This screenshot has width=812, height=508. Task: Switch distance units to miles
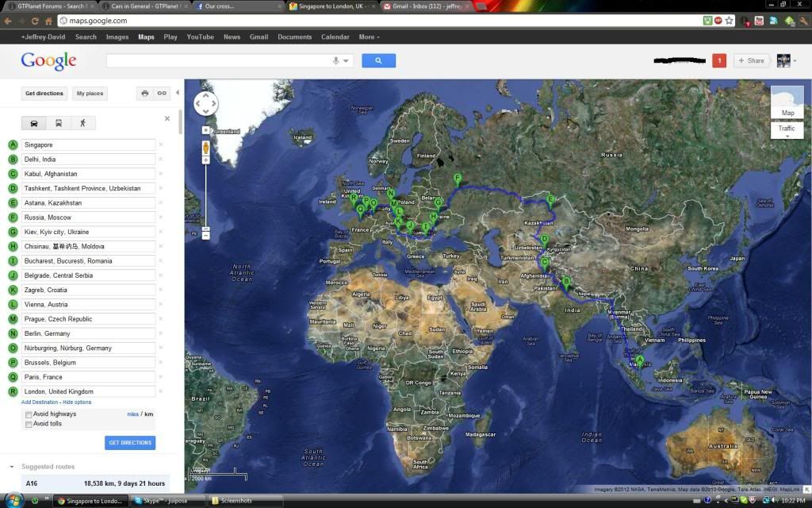pyautogui.click(x=132, y=414)
